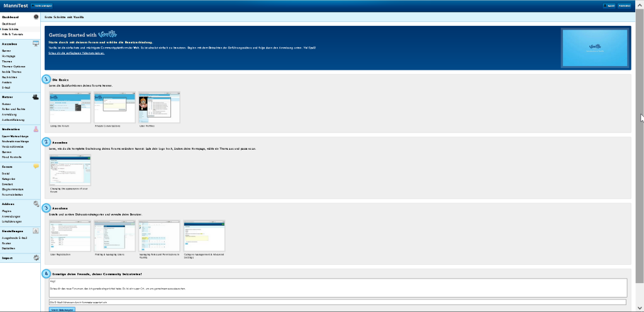
Task: Open the User Profiles video thumbnail
Action: pyautogui.click(x=159, y=107)
